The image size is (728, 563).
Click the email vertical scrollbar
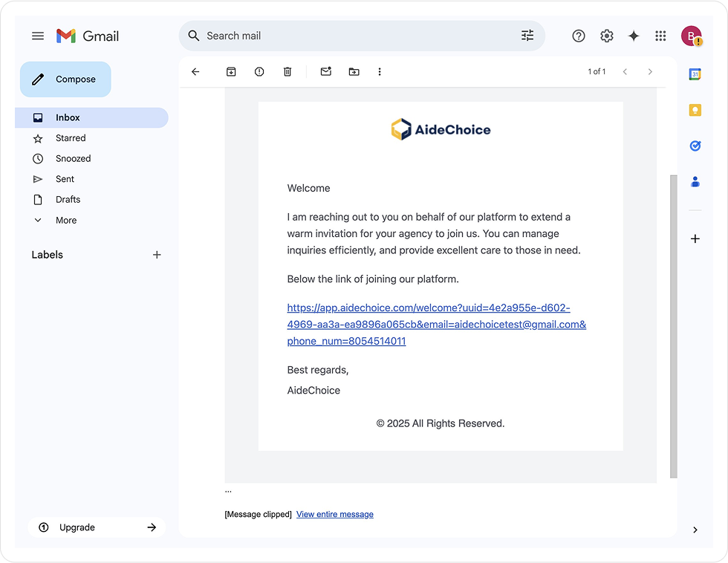click(673, 326)
